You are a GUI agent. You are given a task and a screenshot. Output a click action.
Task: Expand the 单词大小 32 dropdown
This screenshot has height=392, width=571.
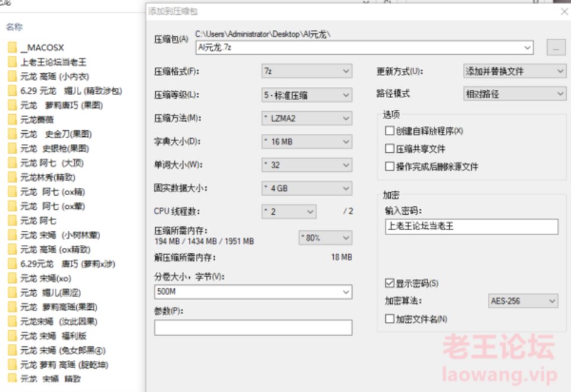click(x=307, y=165)
